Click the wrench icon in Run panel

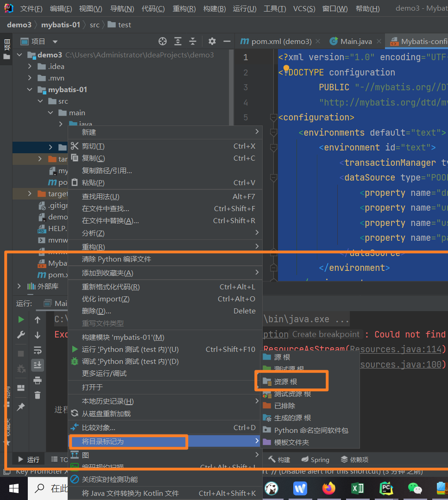pyautogui.click(x=21, y=335)
